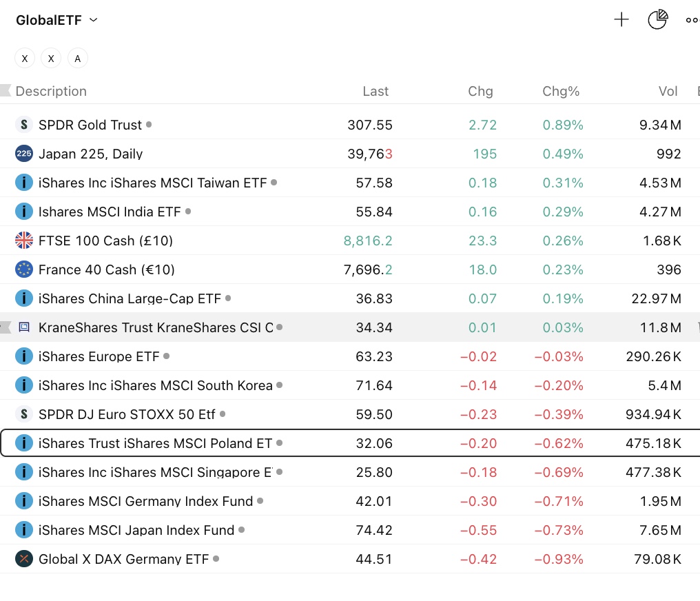Select iShares Europe ETF name

pyautogui.click(x=99, y=356)
